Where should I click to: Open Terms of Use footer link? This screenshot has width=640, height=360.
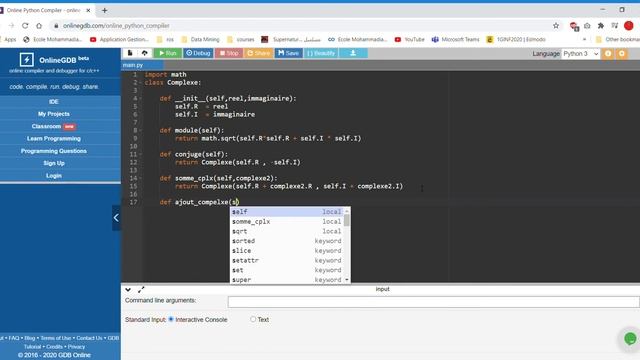tap(56, 338)
